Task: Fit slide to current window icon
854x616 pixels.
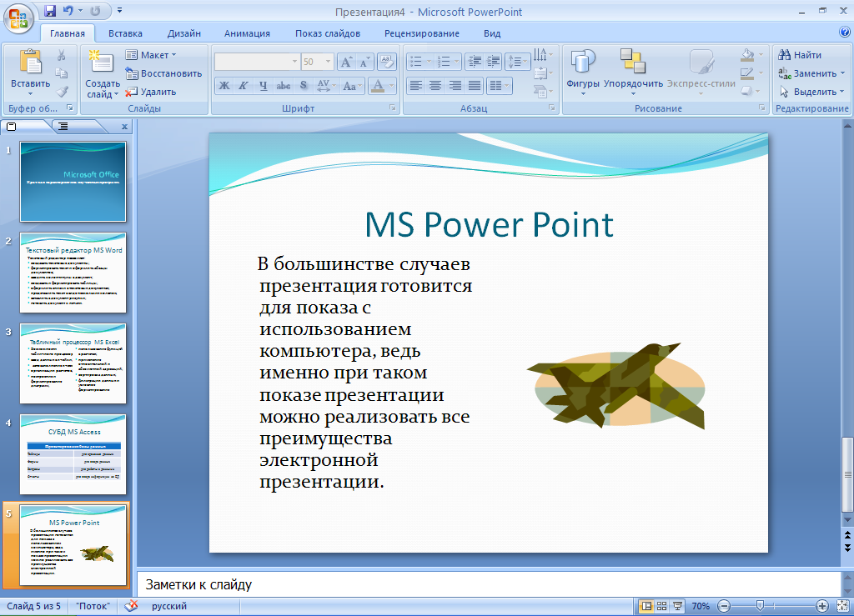Action: pos(842,606)
